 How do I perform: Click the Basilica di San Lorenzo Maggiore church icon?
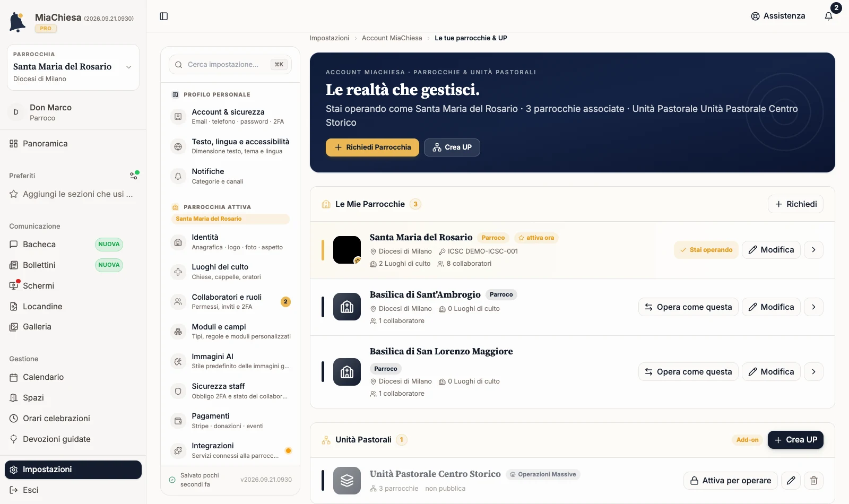[x=347, y=372]
